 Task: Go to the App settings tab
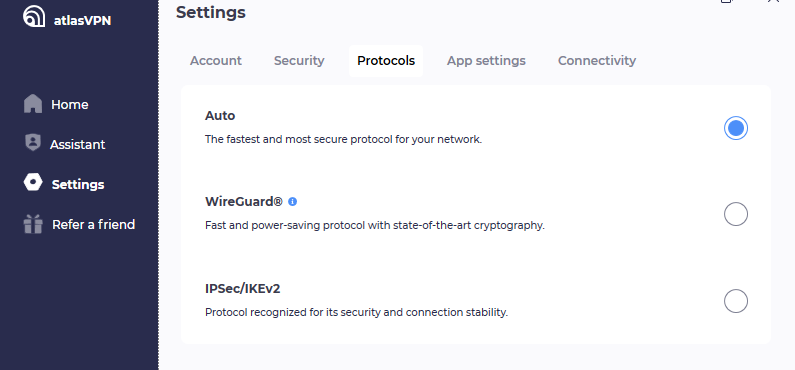[x=486, y=61]
